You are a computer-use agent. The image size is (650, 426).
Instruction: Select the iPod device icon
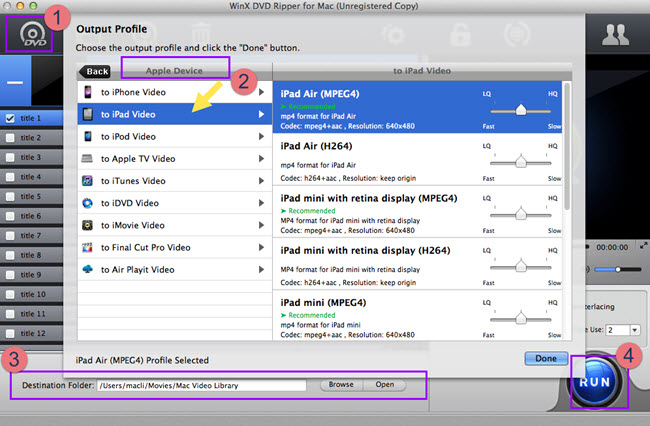(x=87, y=136)
